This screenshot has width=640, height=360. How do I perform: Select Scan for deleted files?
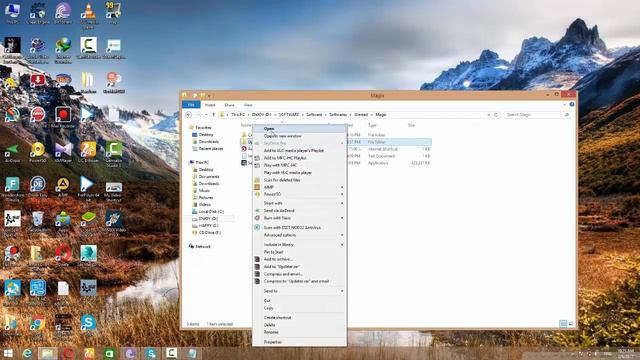[x=300, y=180]
